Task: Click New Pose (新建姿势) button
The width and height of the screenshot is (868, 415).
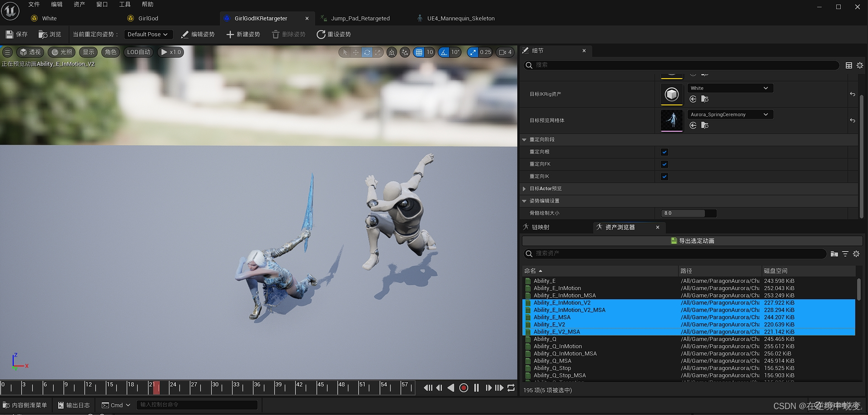Action: coord(243,35)
